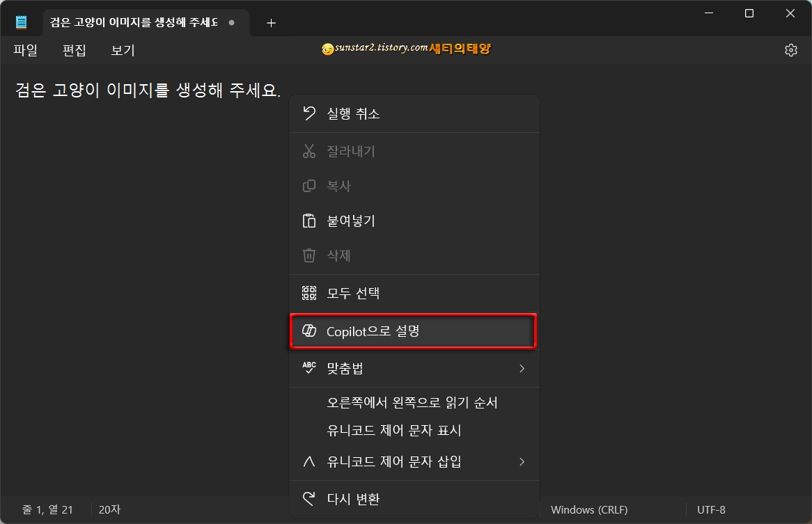Click the trash icon beside 삭제

click(309, 255)
